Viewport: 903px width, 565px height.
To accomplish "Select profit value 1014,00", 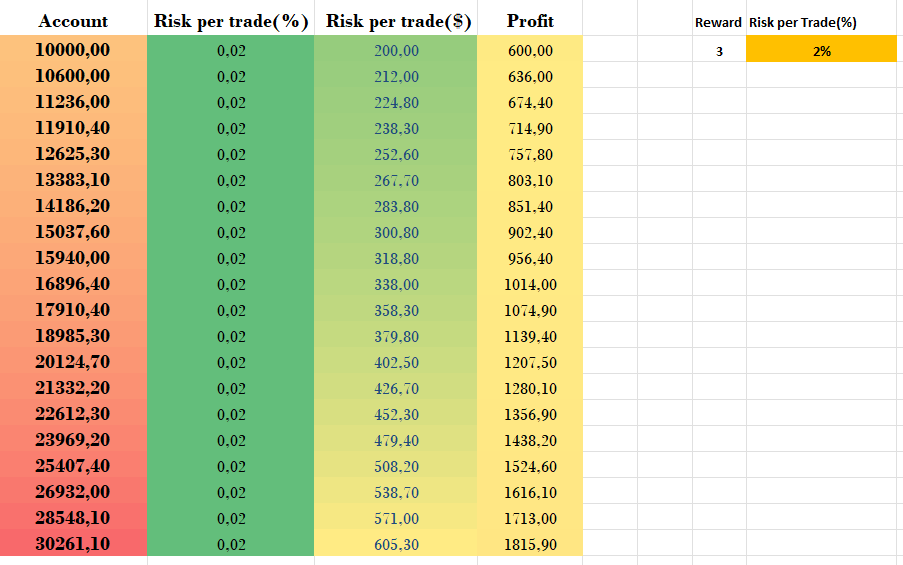I will [529, 284].
